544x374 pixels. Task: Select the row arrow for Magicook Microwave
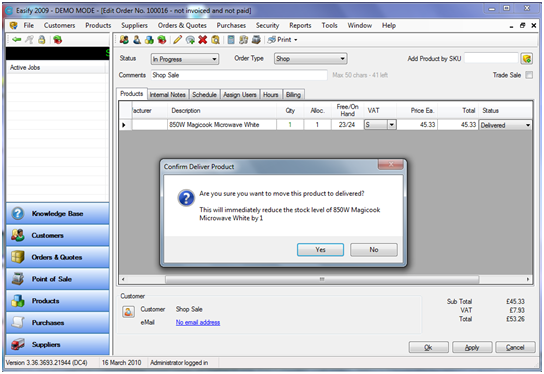click(125, 125)
